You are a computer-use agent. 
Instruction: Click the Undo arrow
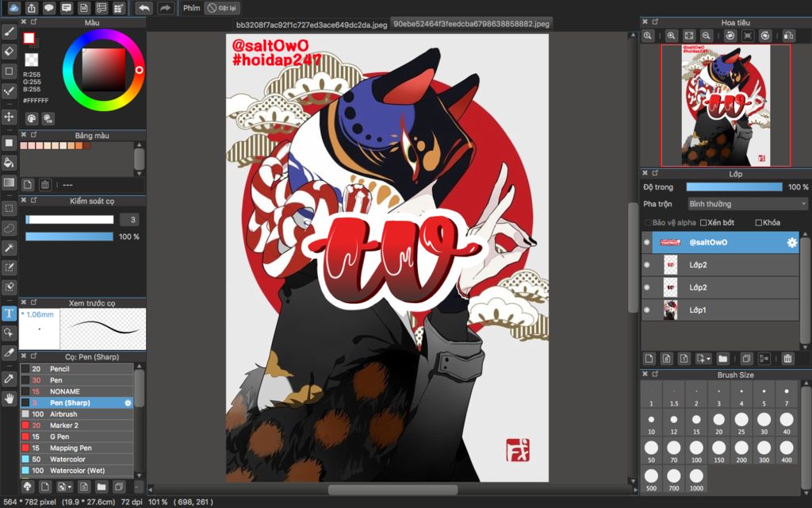pyautogui.click(x=144, y=8)
